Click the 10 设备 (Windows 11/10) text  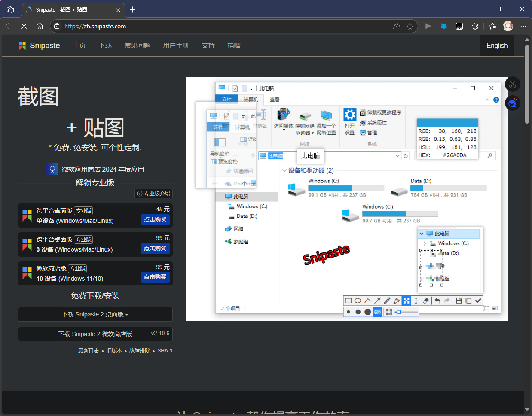70,279
